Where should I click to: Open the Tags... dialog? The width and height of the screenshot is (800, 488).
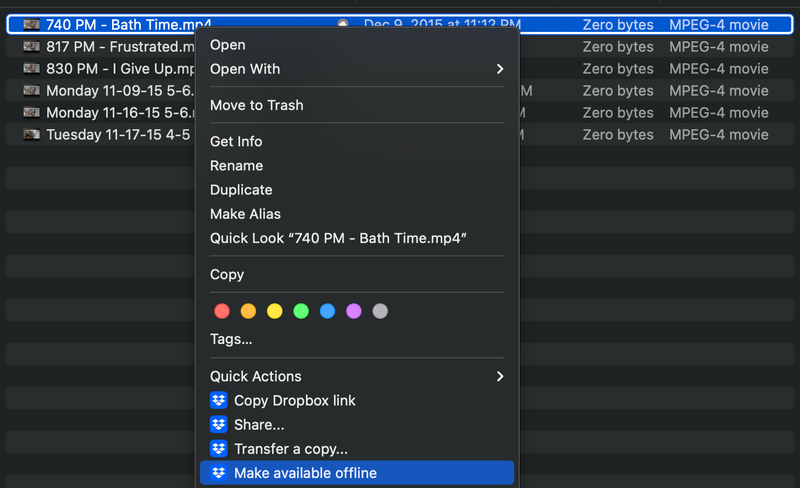point(231,339)
